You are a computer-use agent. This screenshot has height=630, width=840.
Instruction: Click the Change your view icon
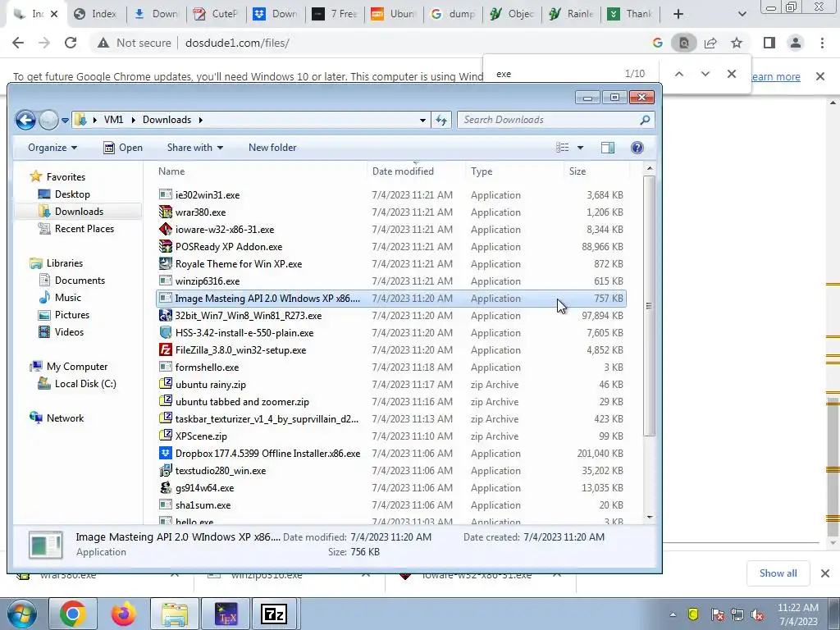tap(563, 148)
